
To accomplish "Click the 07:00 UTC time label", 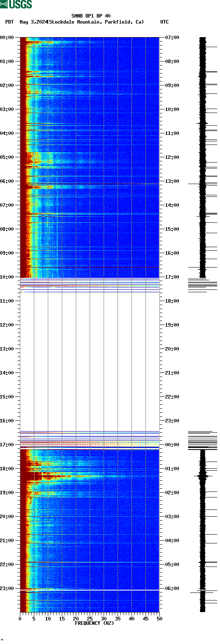I will (172, 38).
